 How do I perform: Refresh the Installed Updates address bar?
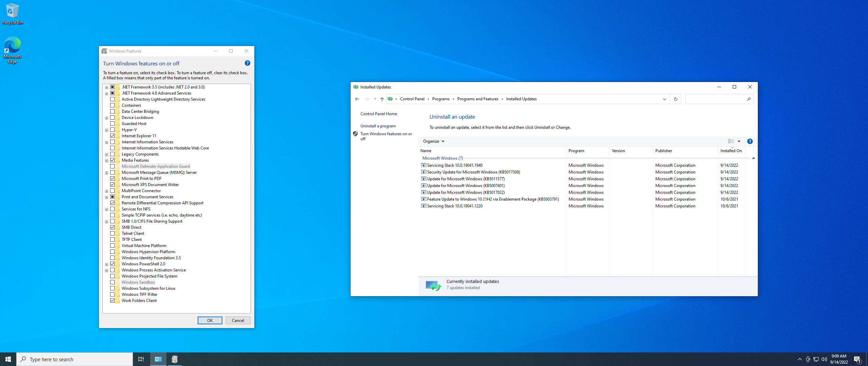tap(675, 99)
